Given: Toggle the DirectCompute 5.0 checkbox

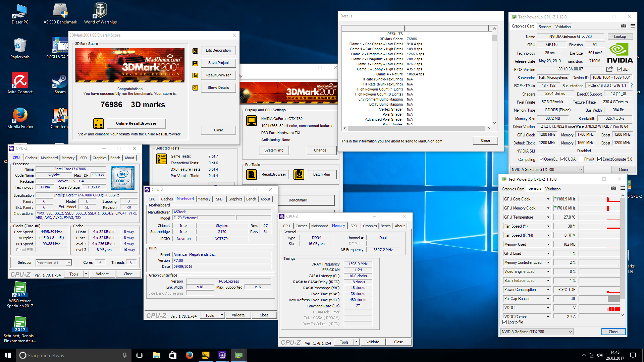Looking at the screenshot, I should (x=599, y=159).
